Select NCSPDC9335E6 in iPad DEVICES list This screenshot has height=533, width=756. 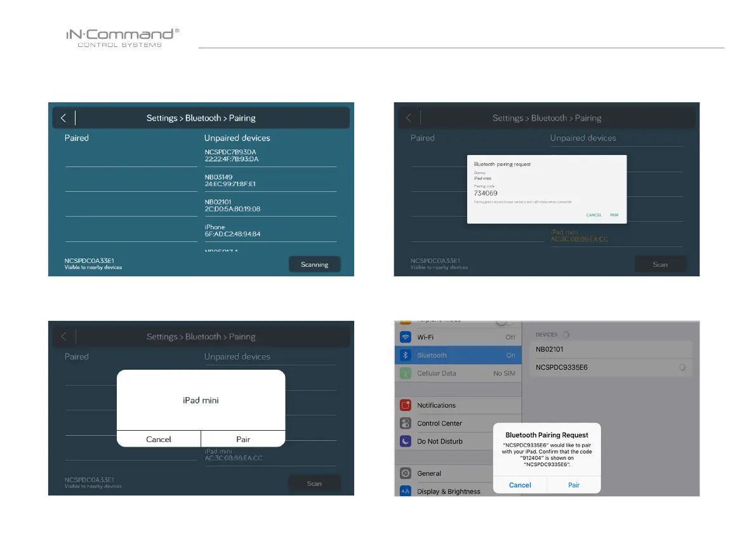click(x=611, y=367)
